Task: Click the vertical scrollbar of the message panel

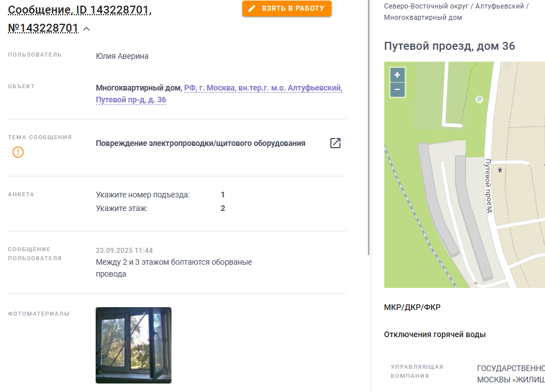Action: point(368,127)
